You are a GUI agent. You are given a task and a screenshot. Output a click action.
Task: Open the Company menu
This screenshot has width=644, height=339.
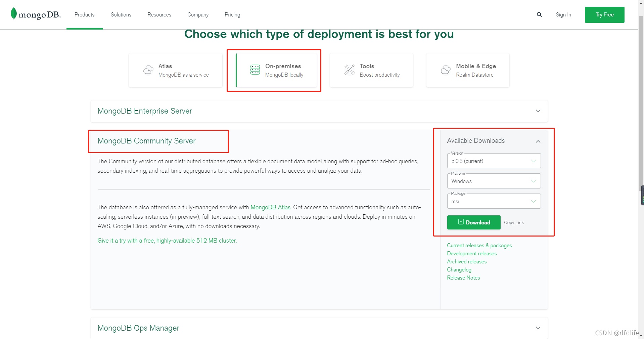pyautogui.click(x=198, y=15)
